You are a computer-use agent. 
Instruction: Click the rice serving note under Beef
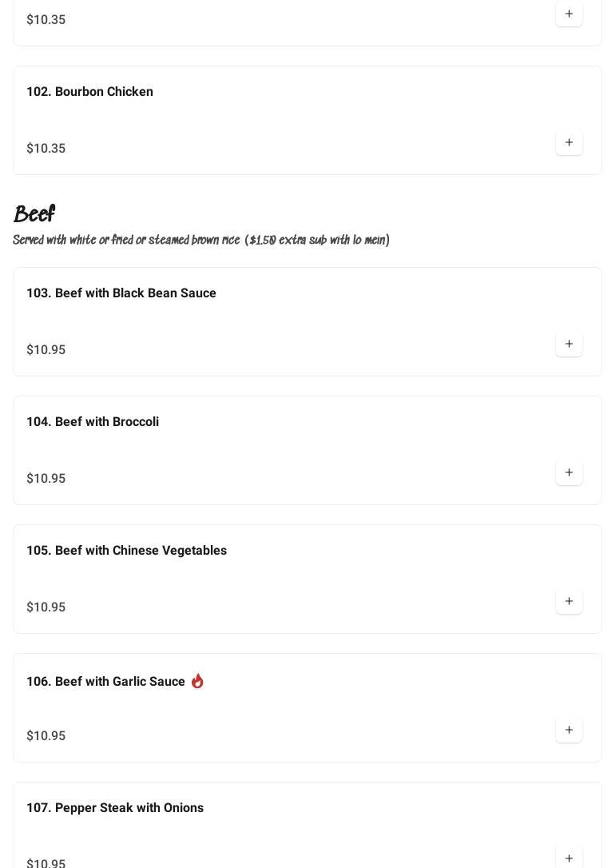point(201,241)
